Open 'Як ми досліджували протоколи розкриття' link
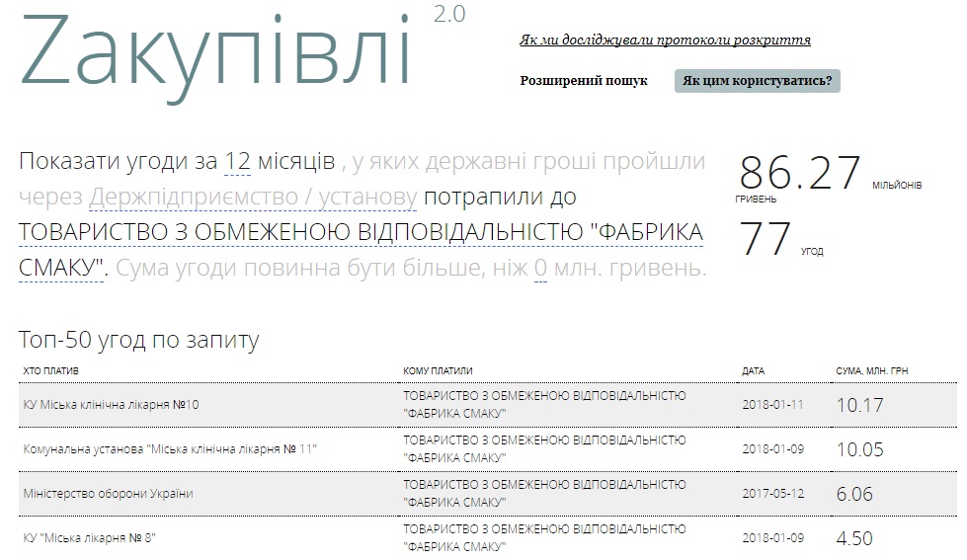 coord(665,40)
